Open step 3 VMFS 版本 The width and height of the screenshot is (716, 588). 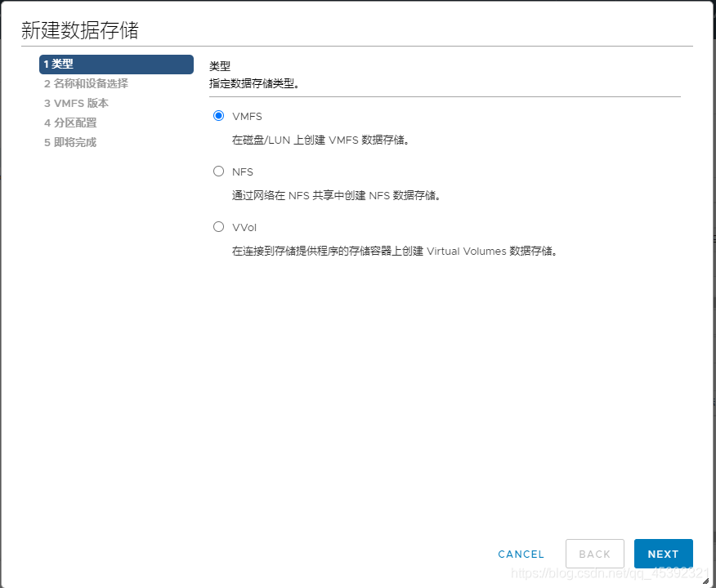76,103
